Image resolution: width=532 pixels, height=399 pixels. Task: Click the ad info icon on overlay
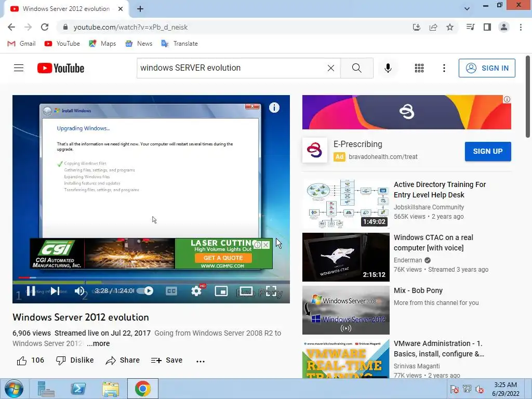258,245
